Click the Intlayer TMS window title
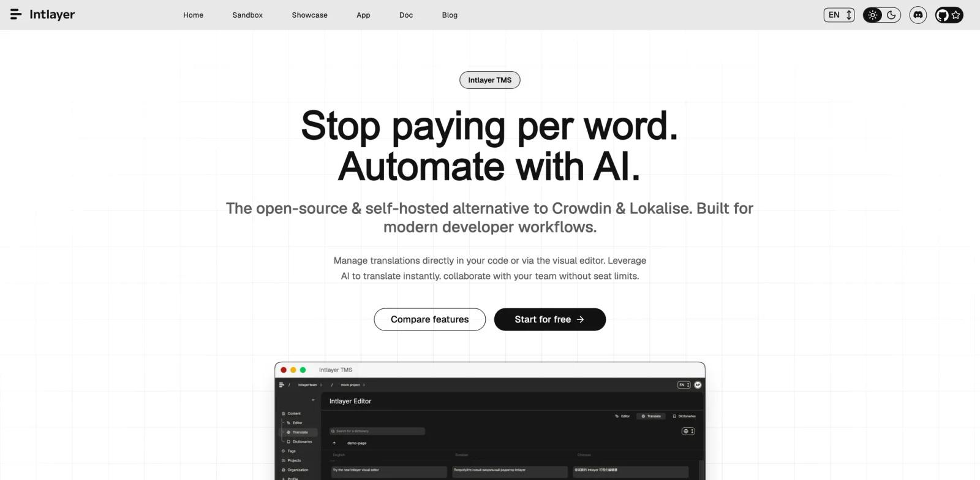 pos(336,370)
